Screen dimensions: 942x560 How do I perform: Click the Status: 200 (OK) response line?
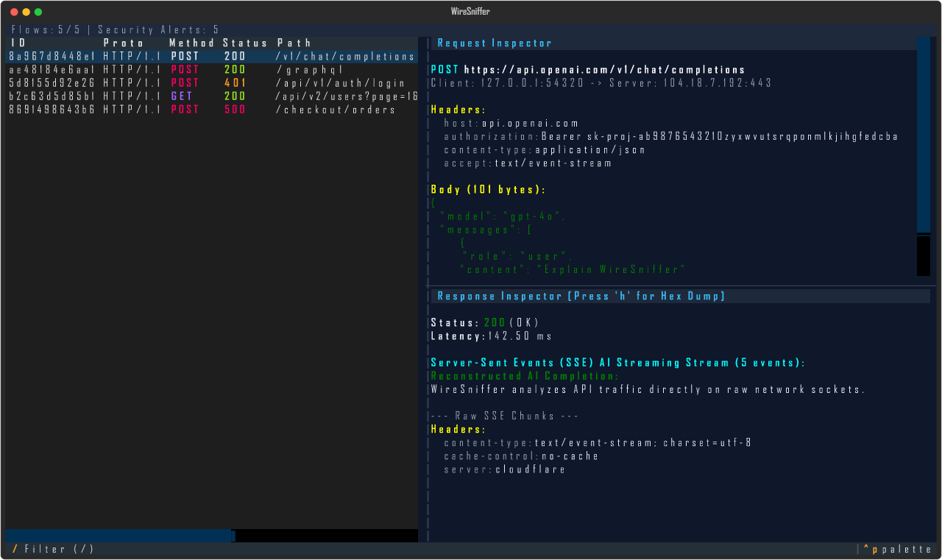point(486,323)
